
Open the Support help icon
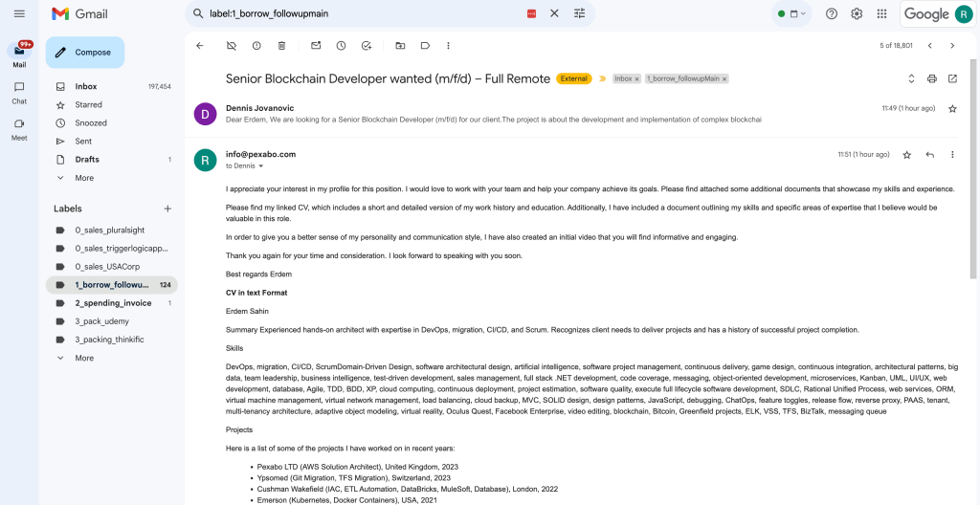[832, 13]
